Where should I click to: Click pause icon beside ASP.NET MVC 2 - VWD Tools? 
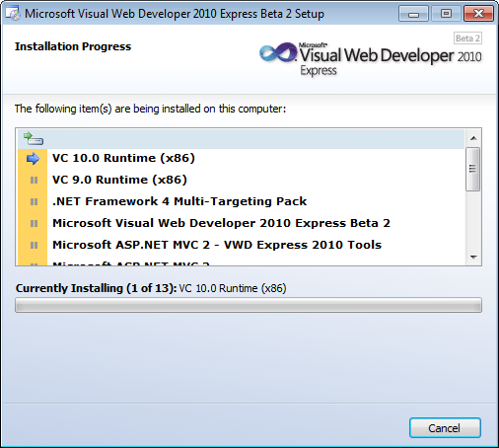pos(34,246)
